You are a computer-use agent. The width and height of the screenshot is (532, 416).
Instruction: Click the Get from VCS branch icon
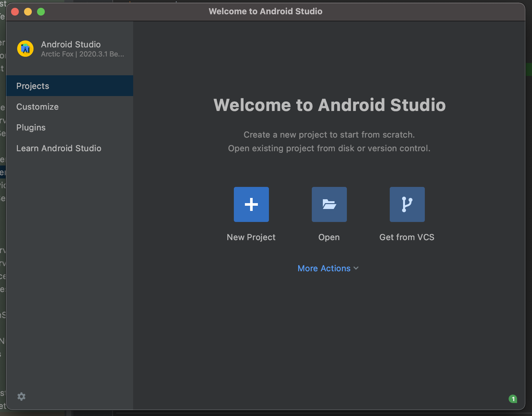pos(407,204)
